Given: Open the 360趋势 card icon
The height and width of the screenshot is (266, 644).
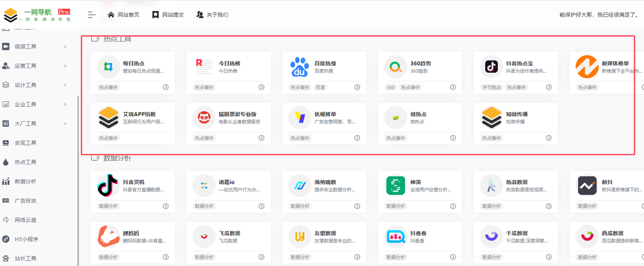Looking at the screenshot, I should (x=395, y=67).
